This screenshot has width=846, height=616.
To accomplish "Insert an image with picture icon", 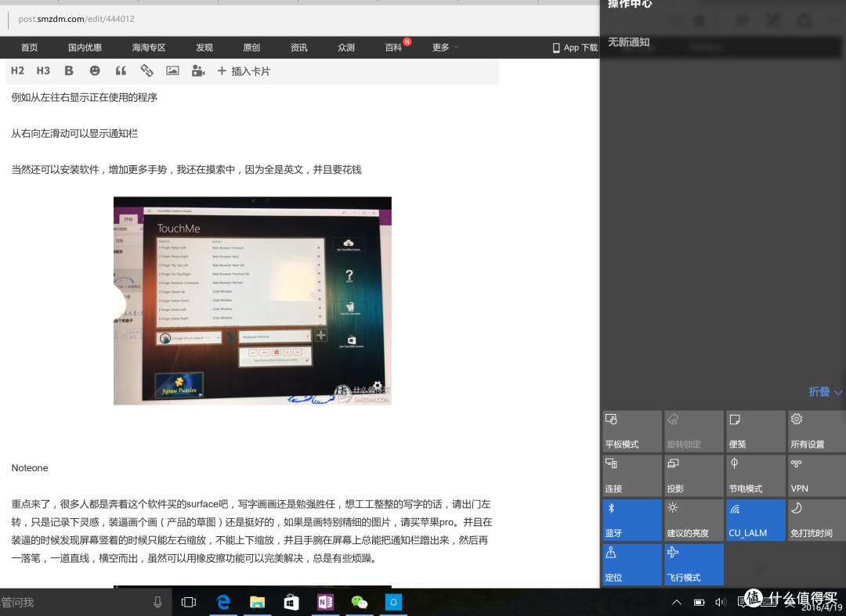I will [x=172, y=70].
